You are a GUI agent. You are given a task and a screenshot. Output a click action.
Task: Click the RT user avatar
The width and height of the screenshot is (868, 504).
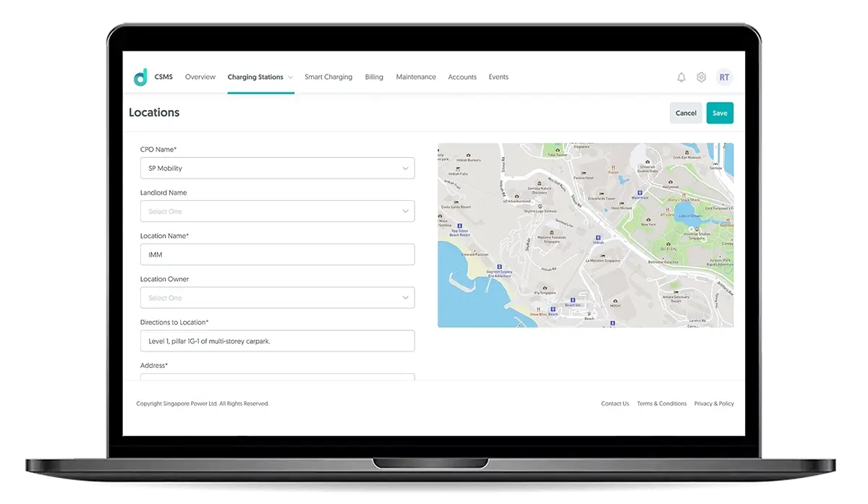[724, 77]
